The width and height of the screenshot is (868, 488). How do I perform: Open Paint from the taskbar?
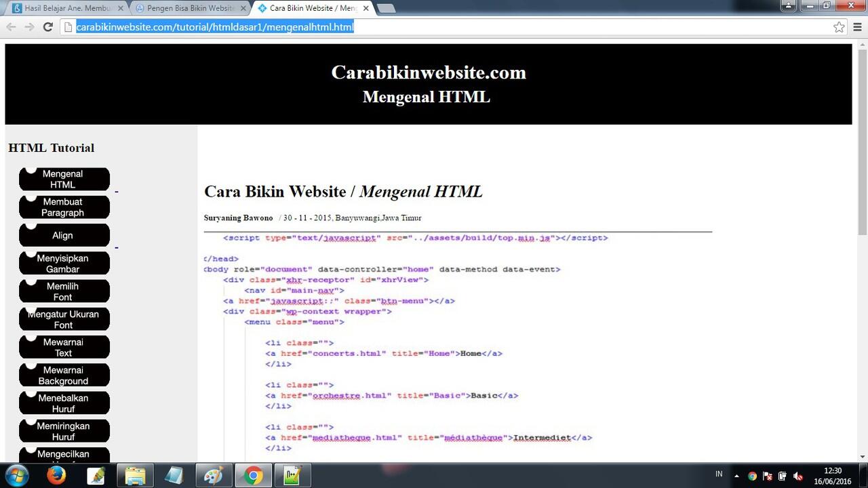[214, 476]
